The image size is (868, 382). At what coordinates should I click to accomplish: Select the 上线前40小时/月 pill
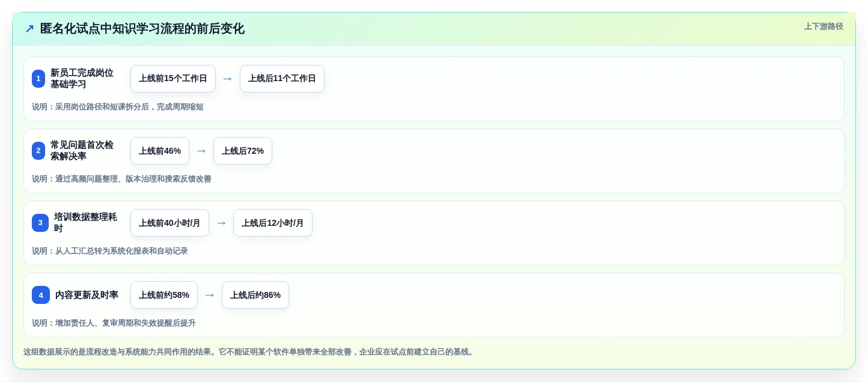tap(170, 223)
